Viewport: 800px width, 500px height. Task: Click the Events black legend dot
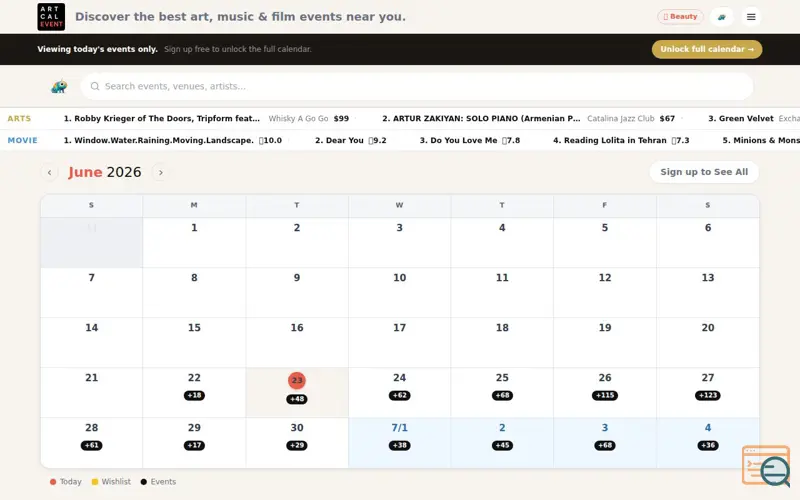point(144,482)
